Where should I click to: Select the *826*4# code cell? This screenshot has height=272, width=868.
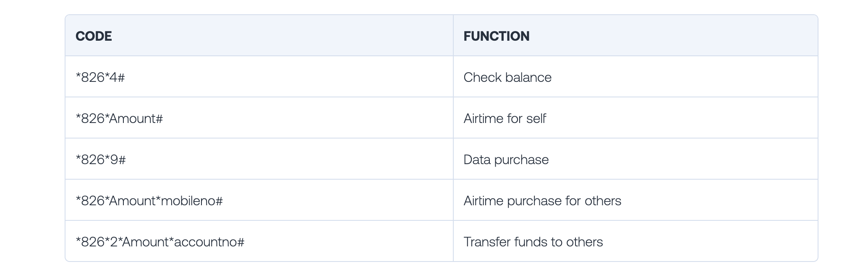pos(259,77)
